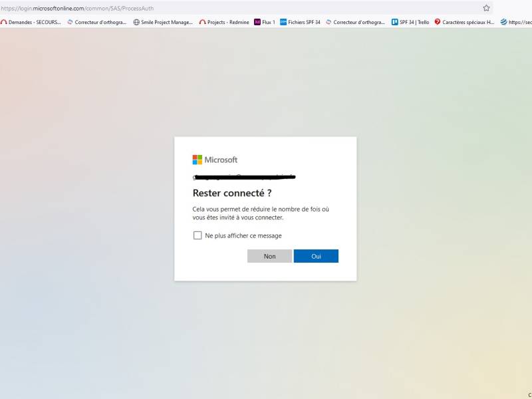Image resolution: width=532 pixels, height=399 pixels.
Task: Open the second 'Correcteur d'orthogra...' bookmark
Action: click(356, 22)
